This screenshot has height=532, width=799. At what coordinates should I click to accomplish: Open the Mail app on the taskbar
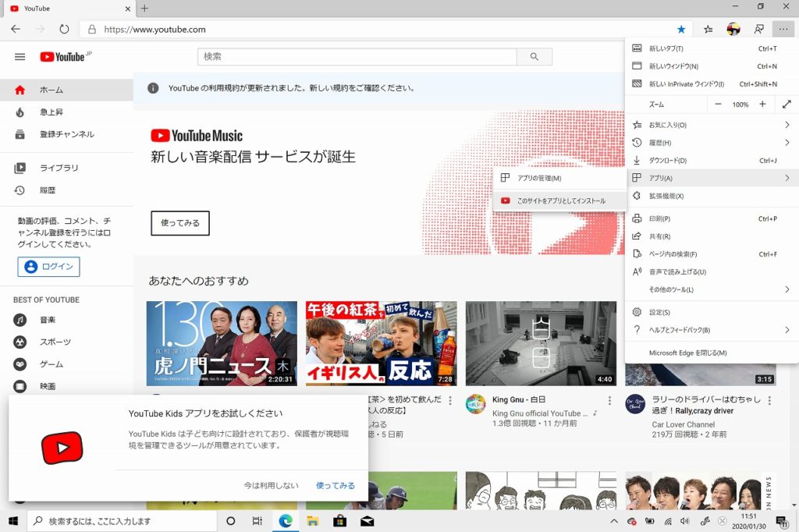point(367,521)
